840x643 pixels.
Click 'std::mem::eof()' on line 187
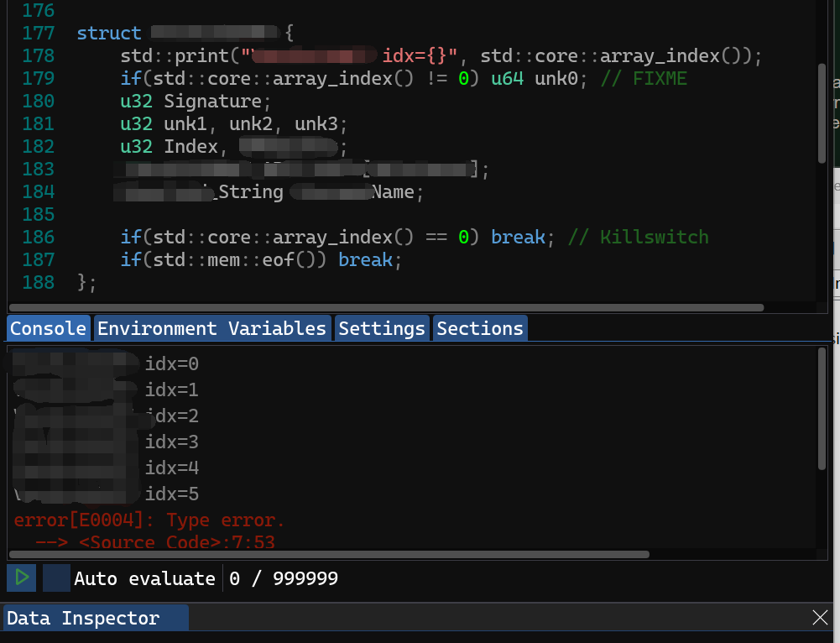(239, 260)
